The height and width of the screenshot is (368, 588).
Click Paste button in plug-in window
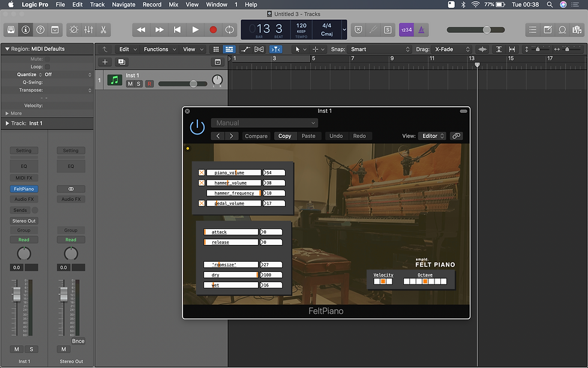tap(308, 136)
